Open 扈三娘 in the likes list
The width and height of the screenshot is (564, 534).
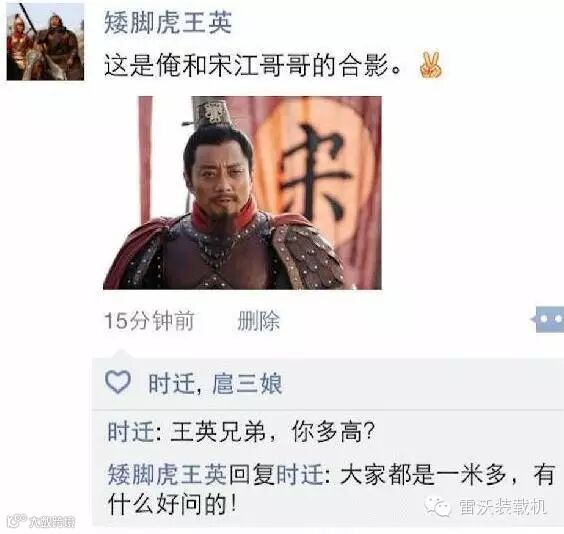point(247,384)
